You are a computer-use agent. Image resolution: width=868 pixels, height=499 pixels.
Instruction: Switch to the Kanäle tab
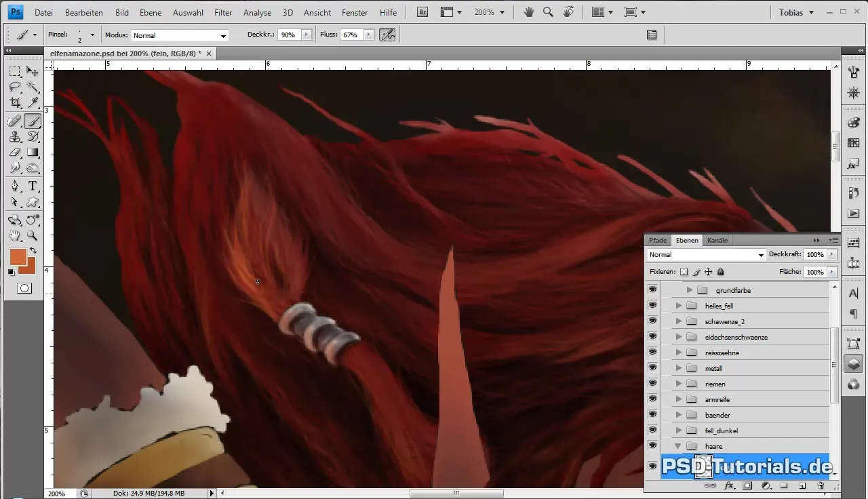[x=717, y=240]
